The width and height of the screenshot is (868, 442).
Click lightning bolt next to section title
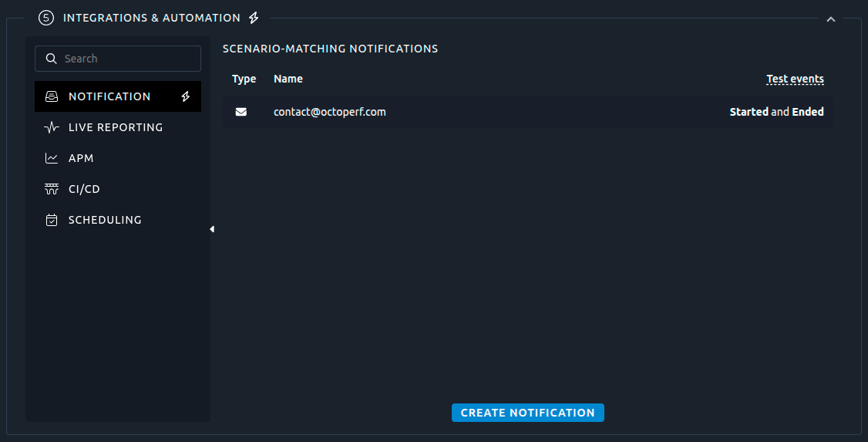254,18
